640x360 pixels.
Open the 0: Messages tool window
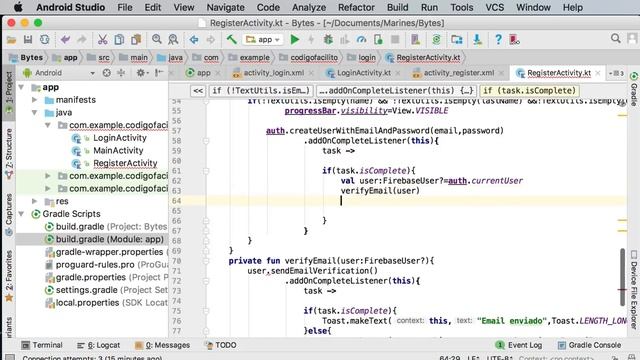(x=162, y=345)
